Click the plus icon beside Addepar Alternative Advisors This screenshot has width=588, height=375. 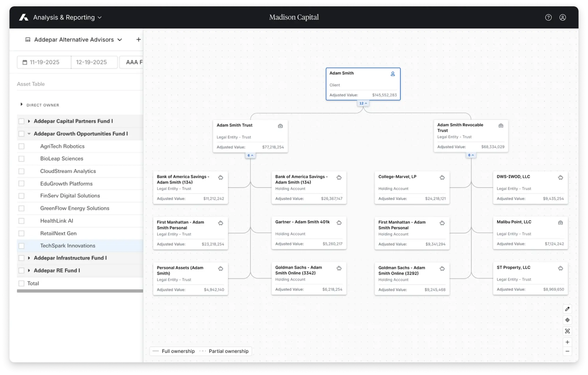[x=138, y=39]
